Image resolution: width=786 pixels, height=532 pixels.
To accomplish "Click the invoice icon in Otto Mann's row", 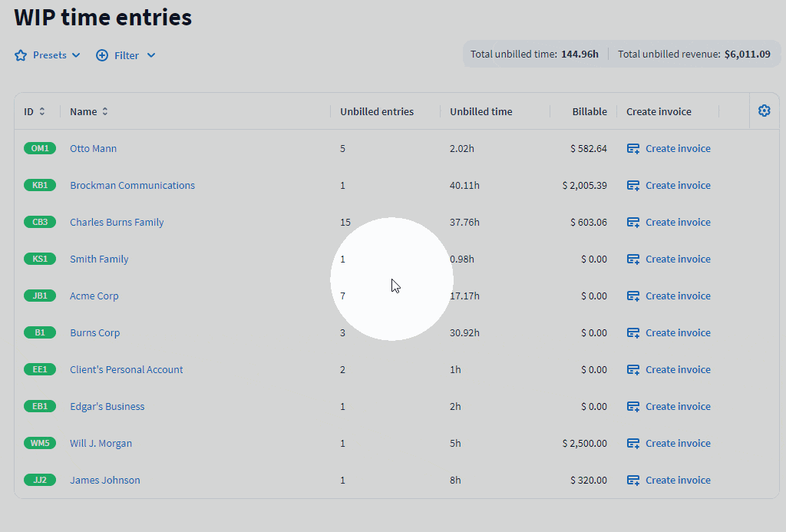I will tap(633, 149).
